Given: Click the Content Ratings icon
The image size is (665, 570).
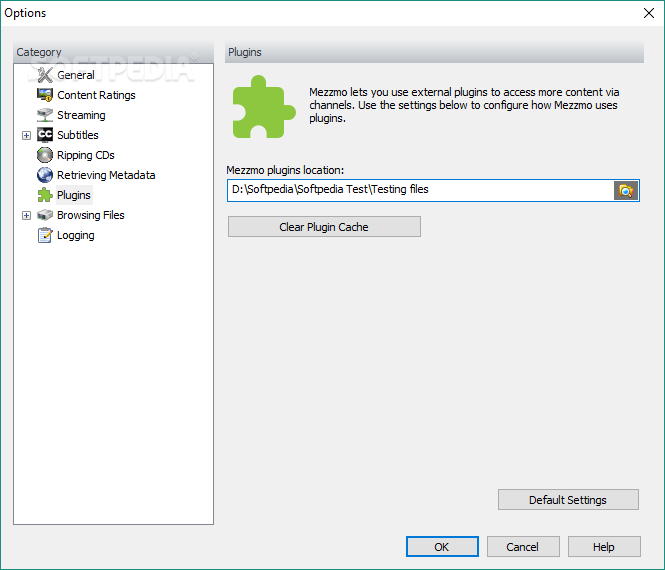Looking at the screenshot, I should [x=45, y=95].
